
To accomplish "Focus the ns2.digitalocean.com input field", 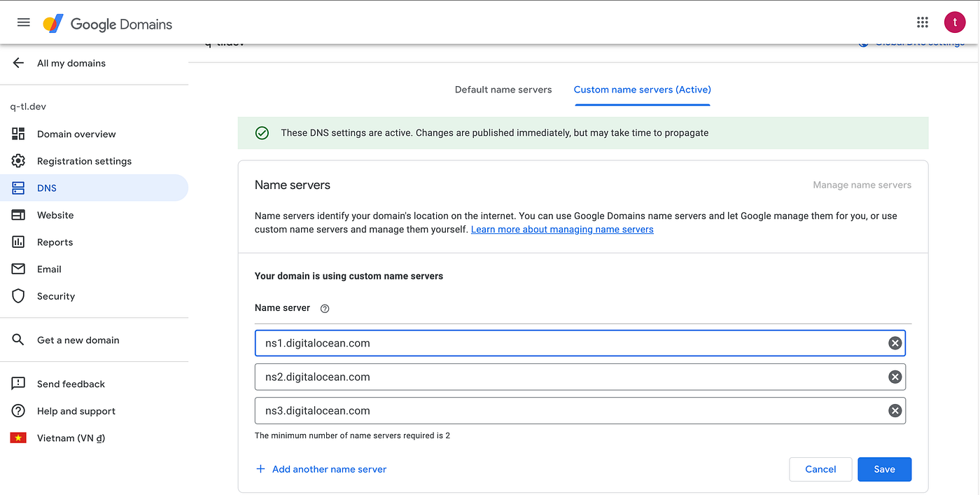I will point(580,377).
